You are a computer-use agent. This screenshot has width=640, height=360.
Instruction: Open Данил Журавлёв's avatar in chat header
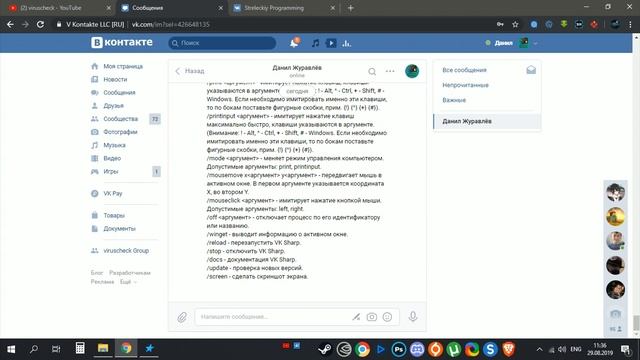click(x=412, y=71)
